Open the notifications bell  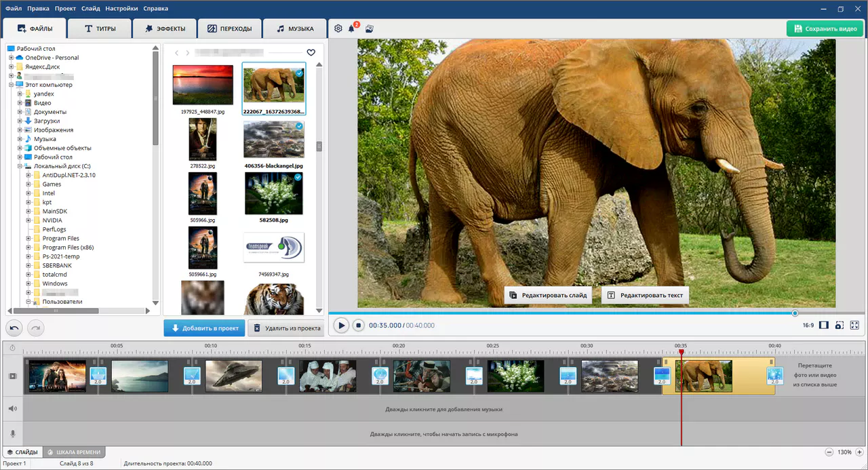tap(352, 28)
